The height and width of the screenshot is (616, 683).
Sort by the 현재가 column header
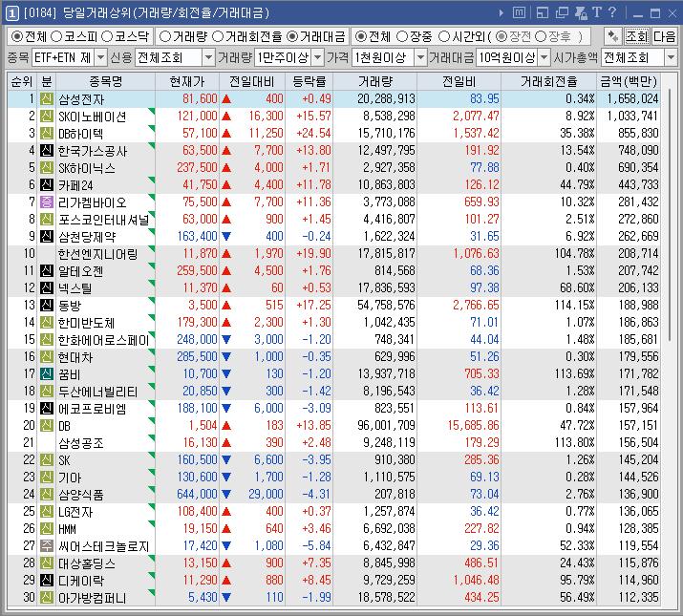point(187,81)
